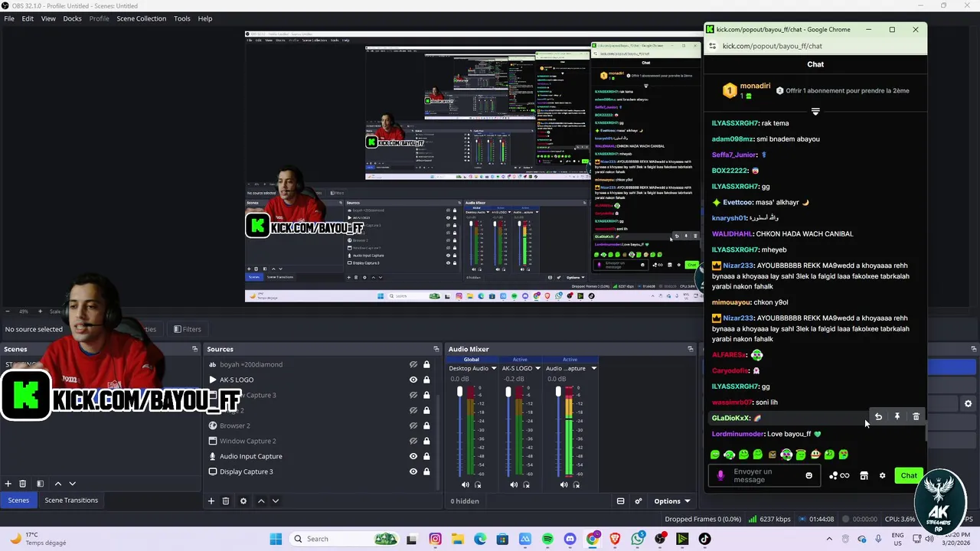Viewport: 980px width, 551px height.
Task: Expand AK-S LOGO mixer channel dropdown
Action: tap(538, 369)
